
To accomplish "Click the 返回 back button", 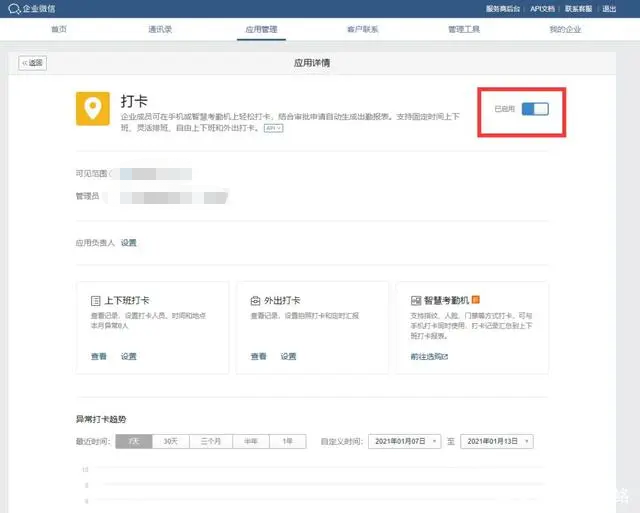I will [33, 63].
